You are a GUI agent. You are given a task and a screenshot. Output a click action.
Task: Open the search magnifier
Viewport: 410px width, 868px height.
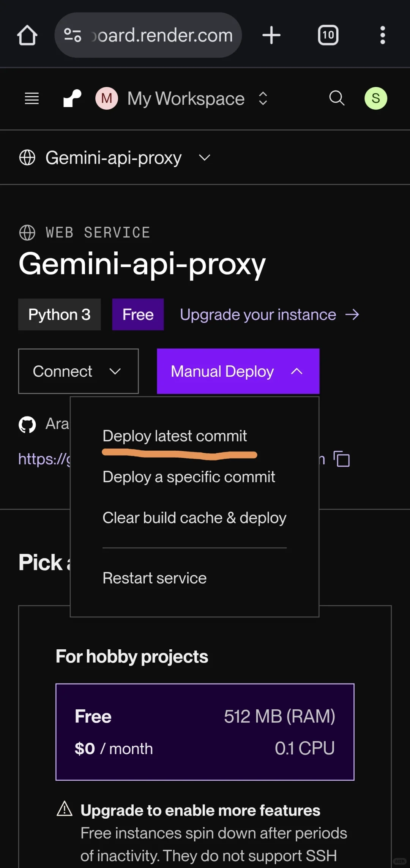[337, 98]
